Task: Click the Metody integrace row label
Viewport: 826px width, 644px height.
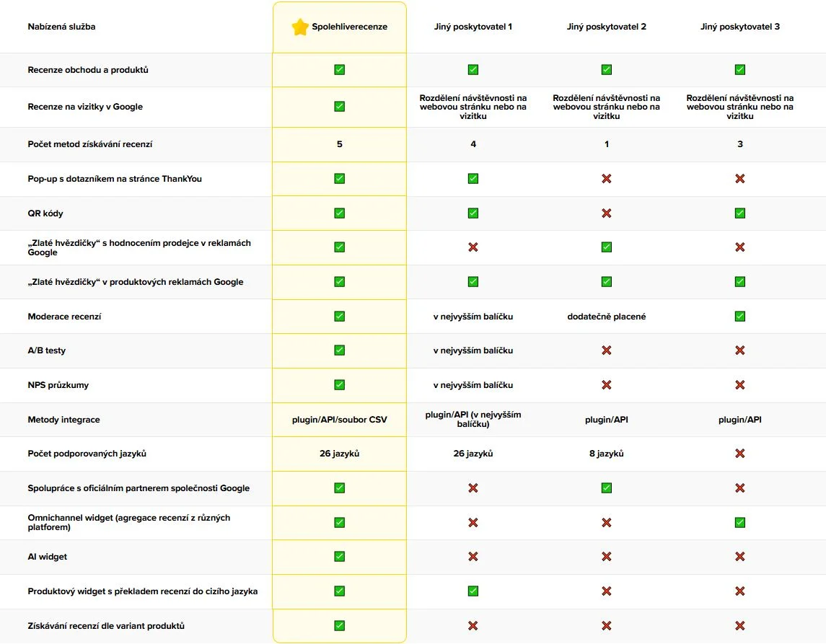Action: [x=63, y=420]
